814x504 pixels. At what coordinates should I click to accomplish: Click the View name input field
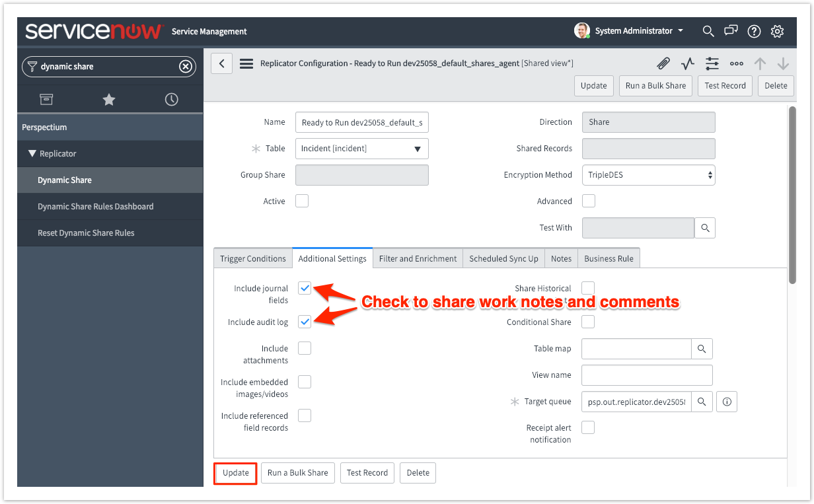click(647, 375)
